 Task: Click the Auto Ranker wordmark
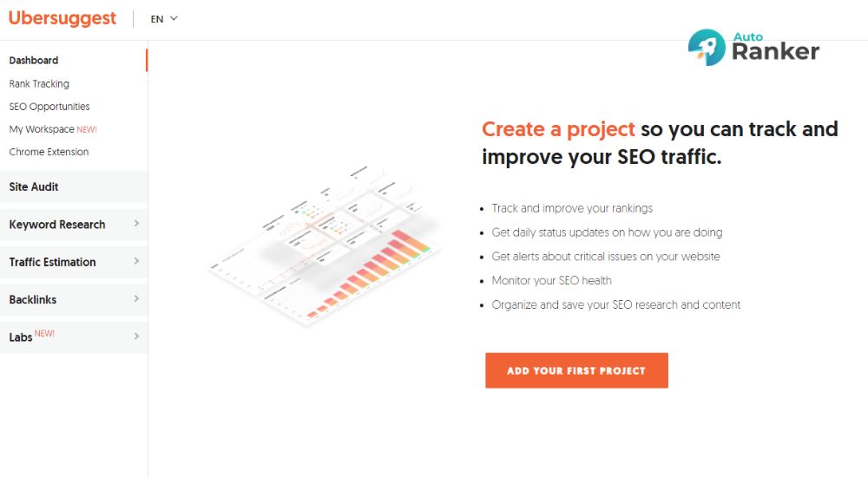775,47
